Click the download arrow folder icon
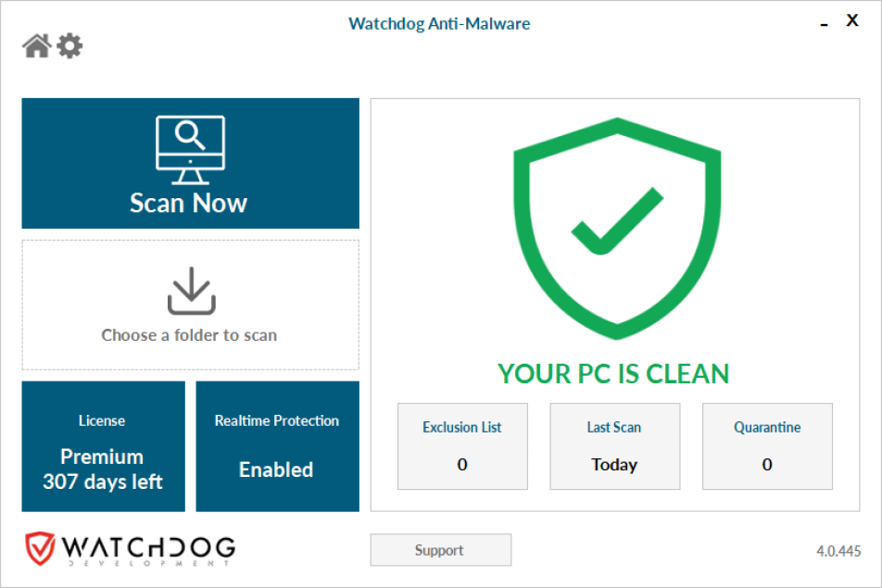This screenshot has height=588, width=882. click(x=191, y=291)
